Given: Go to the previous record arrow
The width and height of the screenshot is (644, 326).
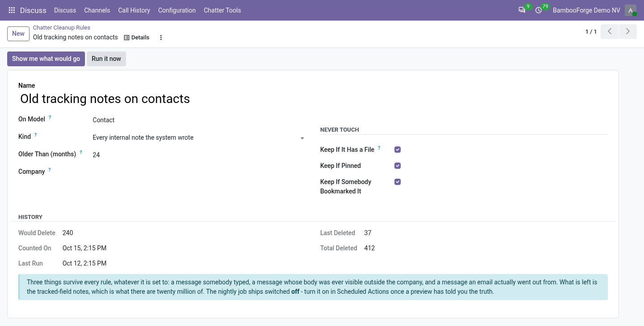Looking at the screenshot, I should pos(610,31).
